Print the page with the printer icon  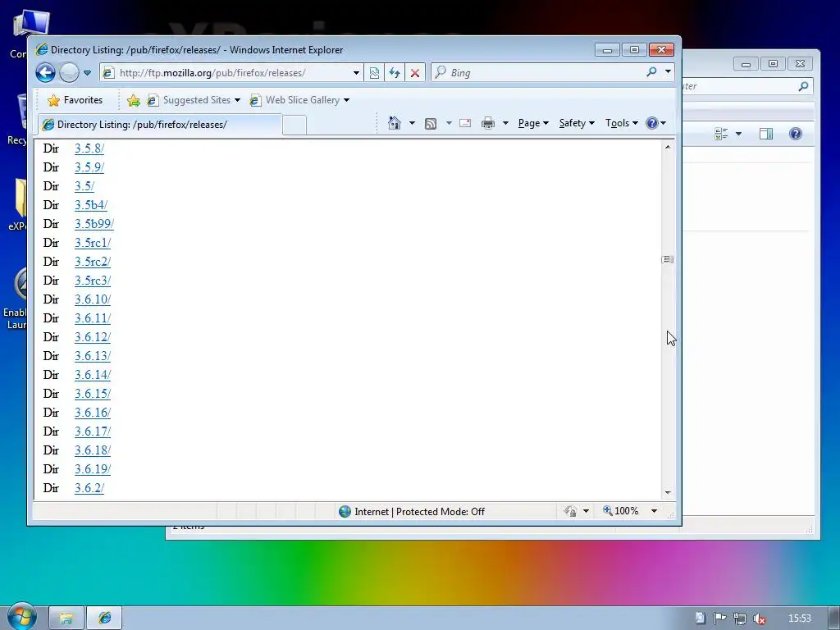click(x=488, y=124)
